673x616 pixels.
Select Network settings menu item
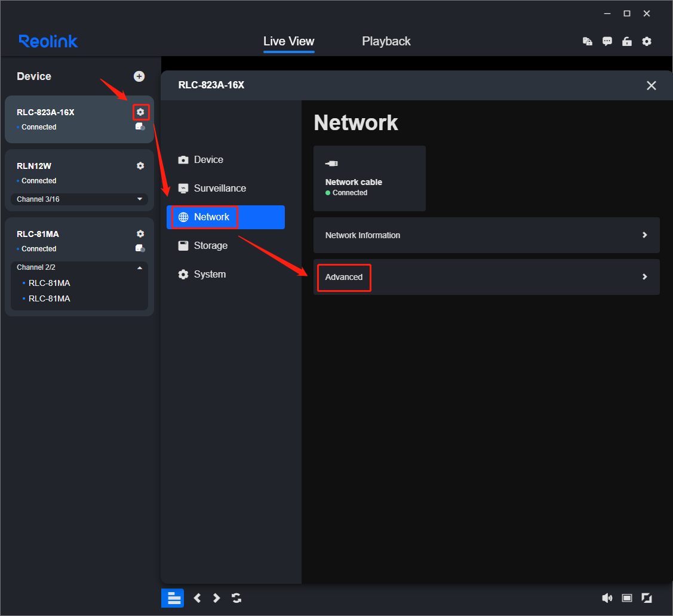[225, 217]
